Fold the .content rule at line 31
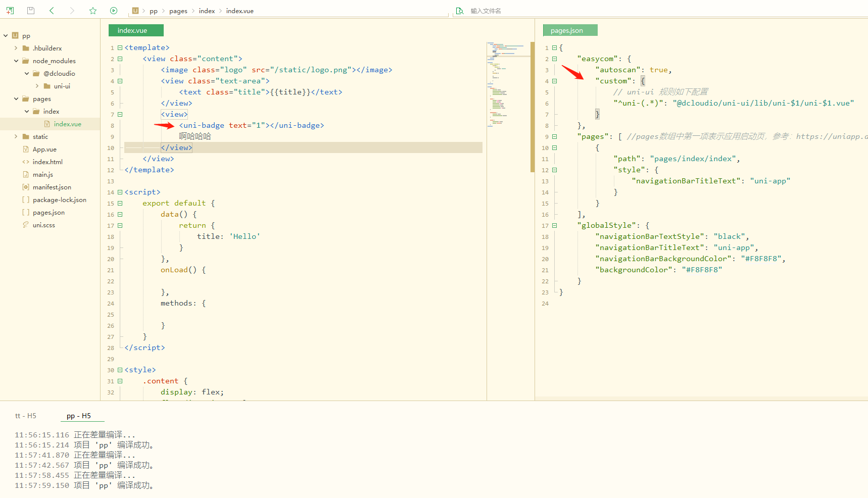Viewport: 868px width, 498px height. pyautogui.click(x=120, y=381)
